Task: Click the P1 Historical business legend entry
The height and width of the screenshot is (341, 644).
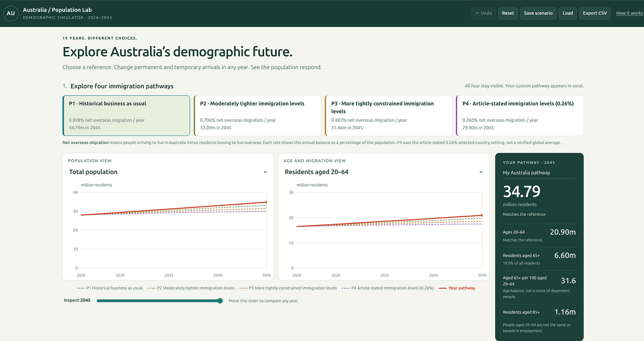Action: coord(110,288)
